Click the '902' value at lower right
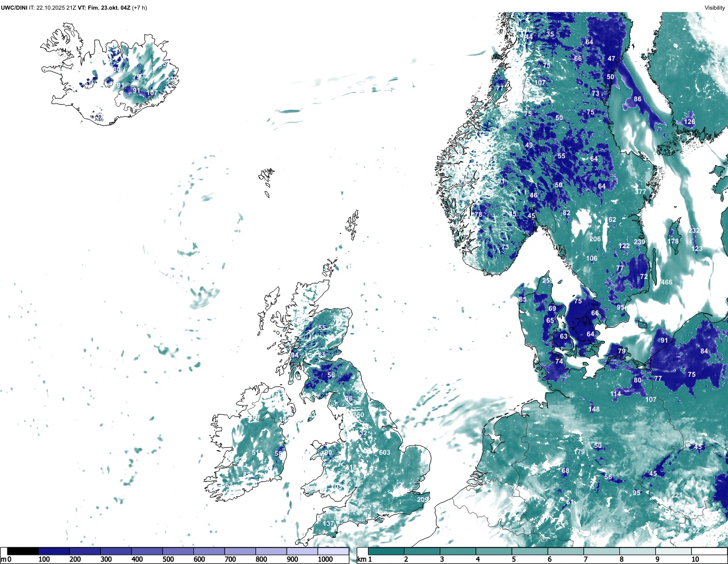728x564 pixels. pyautogui.click(x=694, y=531)
